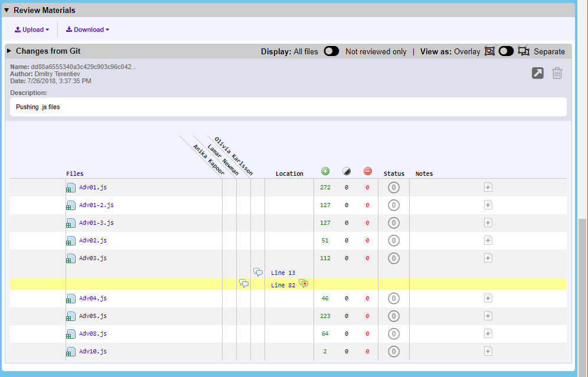The image size is (588, 377).
Task: Click the red removed-lines column icon
Action: pos(367,171)
